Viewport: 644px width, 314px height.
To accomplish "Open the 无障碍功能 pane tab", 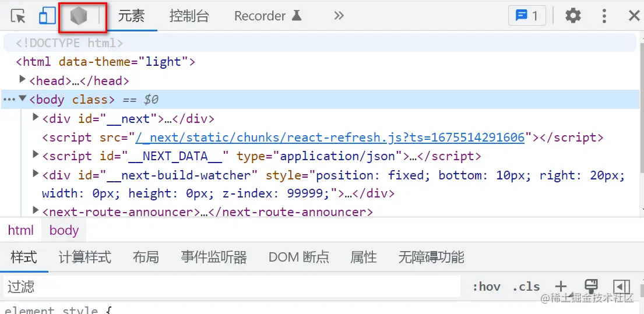I will 431,257.
